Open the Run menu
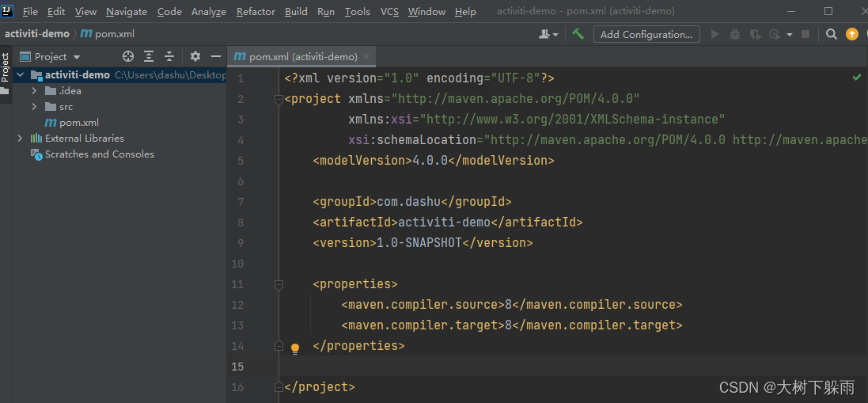Viewport: 868px width, 403px height. 325,12
